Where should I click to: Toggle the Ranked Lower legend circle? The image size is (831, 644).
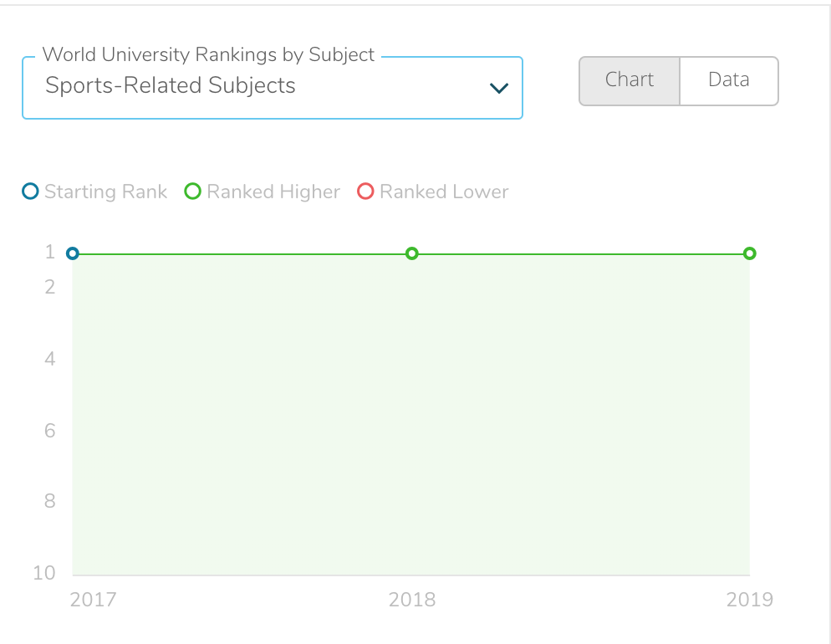365,192
